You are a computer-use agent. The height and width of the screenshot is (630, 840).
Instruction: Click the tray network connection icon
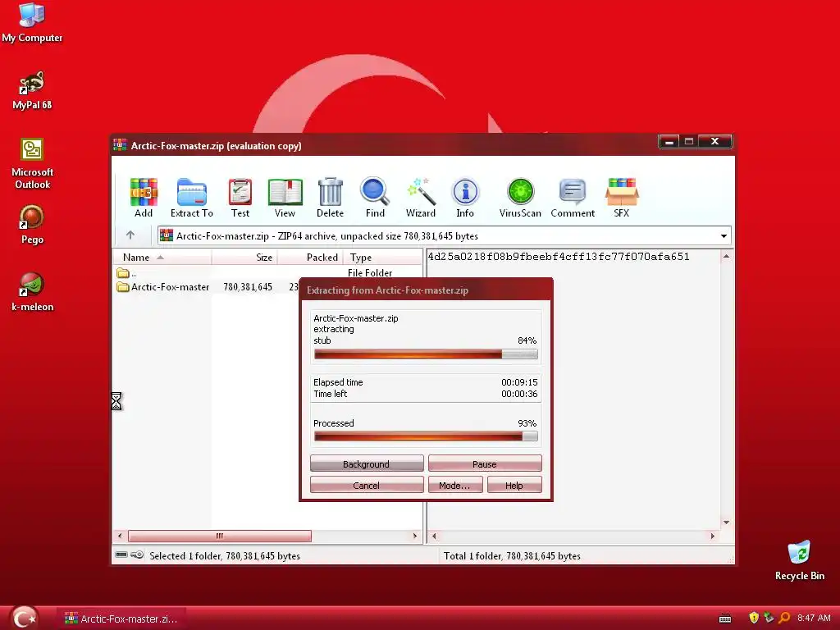pos(769,618)
